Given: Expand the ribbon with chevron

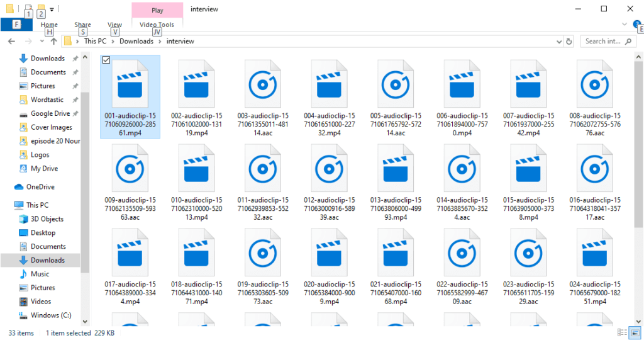Looking at the screenshot, I should tap(625, 25).
